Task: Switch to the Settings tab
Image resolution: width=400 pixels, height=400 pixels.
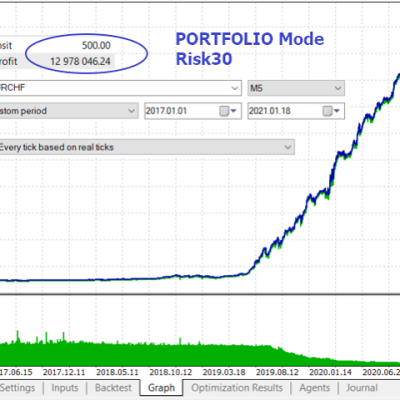Action: coord(18,388)
